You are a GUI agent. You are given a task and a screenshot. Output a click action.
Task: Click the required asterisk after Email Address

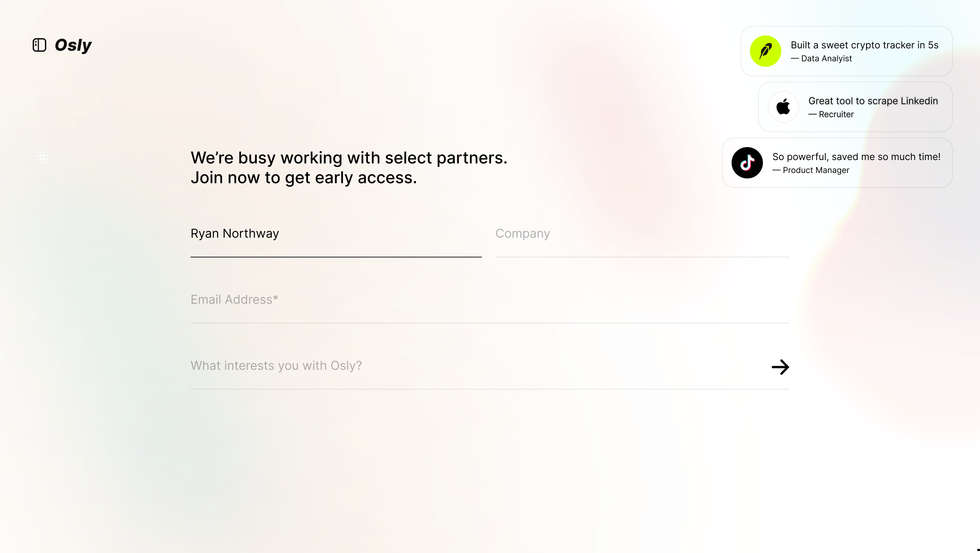[275, 298]
